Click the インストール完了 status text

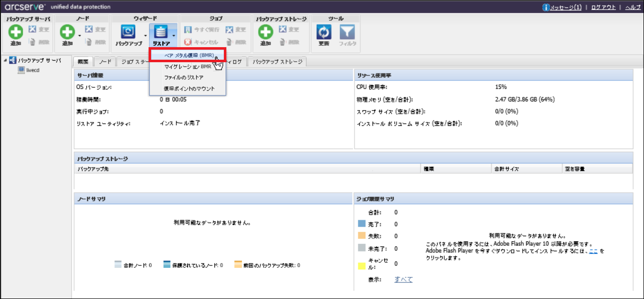(x=180, y=123)
